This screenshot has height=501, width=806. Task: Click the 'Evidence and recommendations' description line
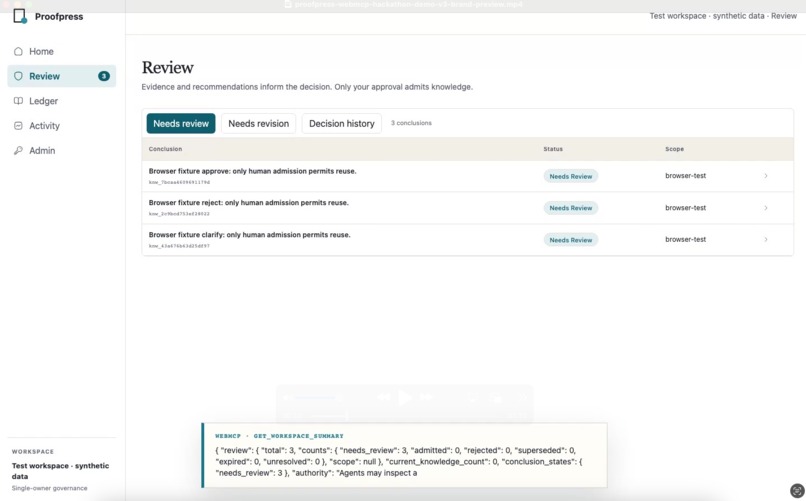(x=307, y=87)
